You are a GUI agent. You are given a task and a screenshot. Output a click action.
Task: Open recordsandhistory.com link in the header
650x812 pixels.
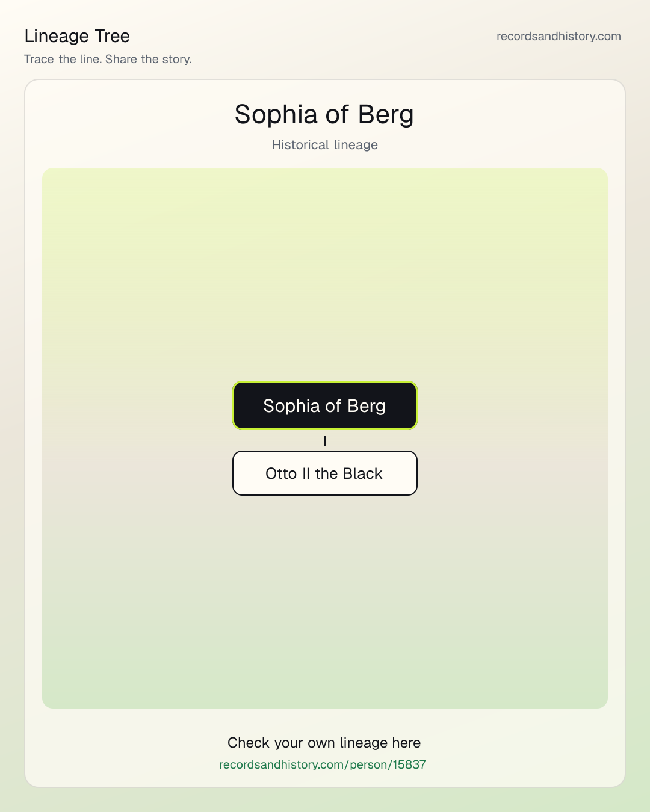(x=559, y=36)
